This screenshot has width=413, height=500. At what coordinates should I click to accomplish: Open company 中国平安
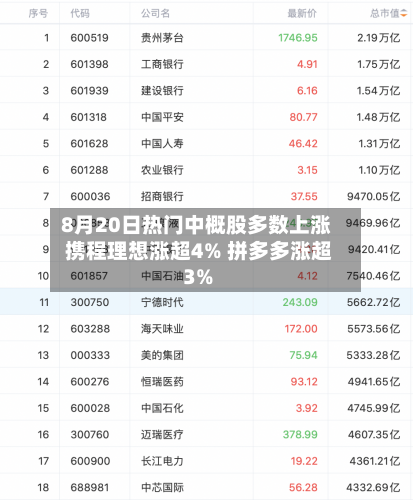[162, 117]
